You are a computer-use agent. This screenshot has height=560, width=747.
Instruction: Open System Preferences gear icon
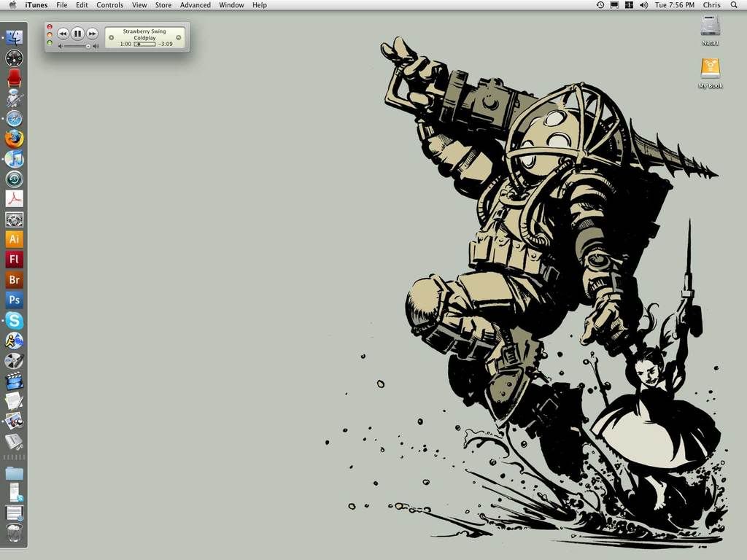(x=15, y=219)
